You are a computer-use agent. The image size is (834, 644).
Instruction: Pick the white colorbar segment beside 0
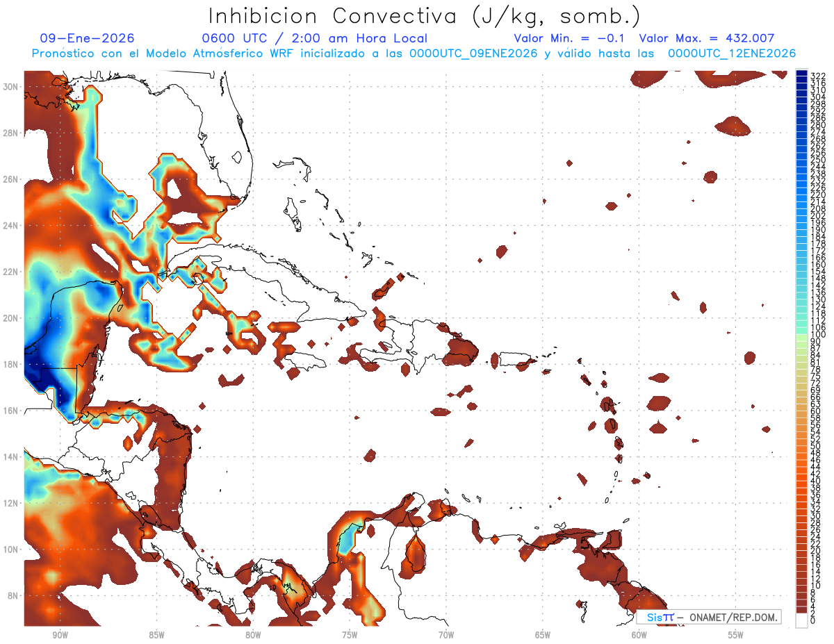(801, 620)
